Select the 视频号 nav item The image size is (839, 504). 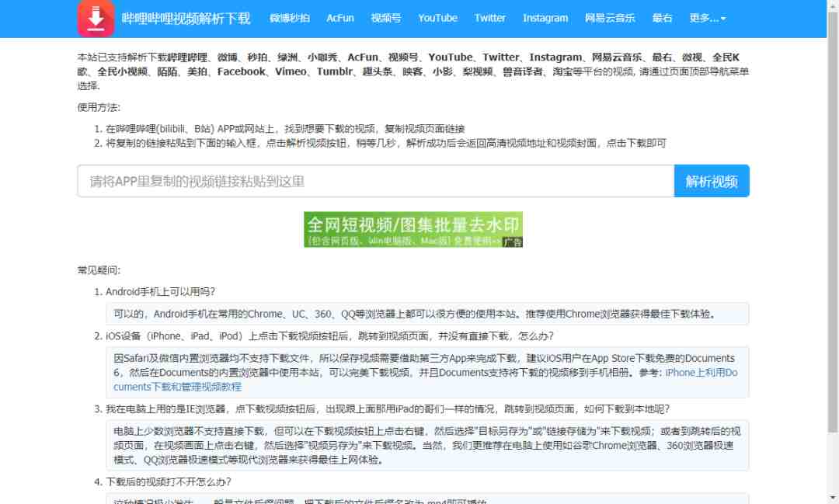pos(386,18)
